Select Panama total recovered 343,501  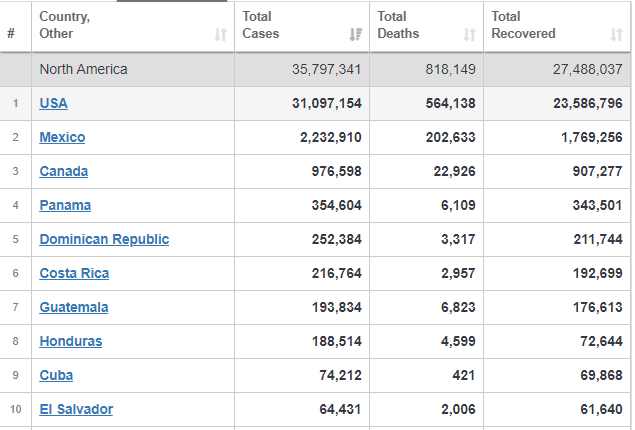[x=597, y=205]
